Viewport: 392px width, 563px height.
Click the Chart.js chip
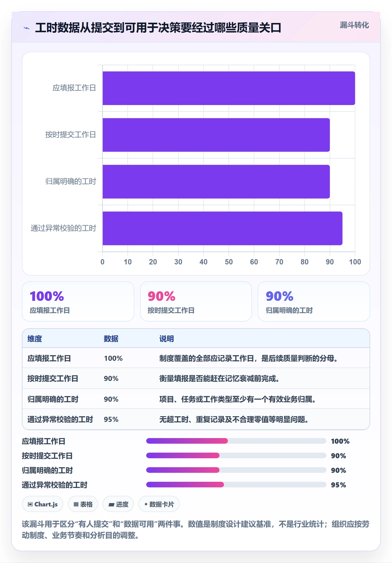[x=43, y=504]
